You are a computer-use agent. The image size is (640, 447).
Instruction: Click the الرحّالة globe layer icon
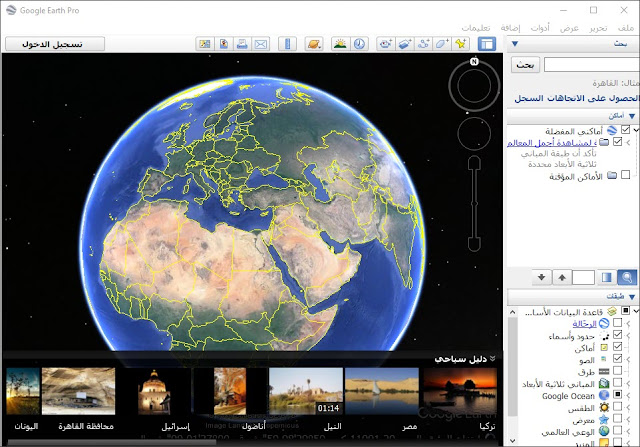[x=604, y=323]
